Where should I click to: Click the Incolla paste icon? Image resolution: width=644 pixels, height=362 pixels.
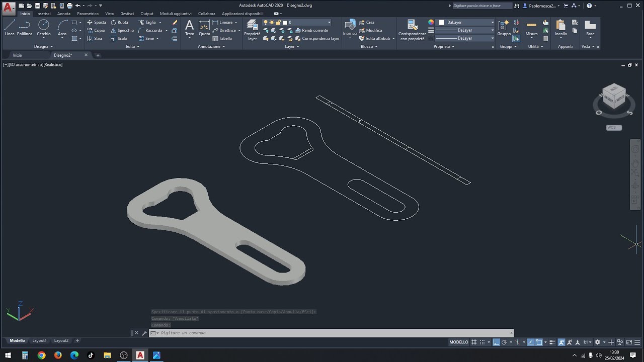(561, 28)
